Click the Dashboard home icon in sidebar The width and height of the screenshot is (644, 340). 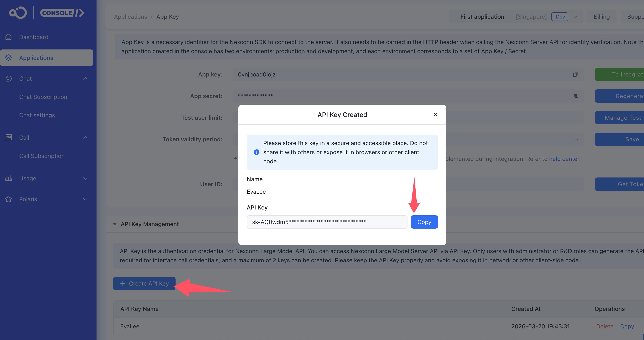[x=9, y=37]
